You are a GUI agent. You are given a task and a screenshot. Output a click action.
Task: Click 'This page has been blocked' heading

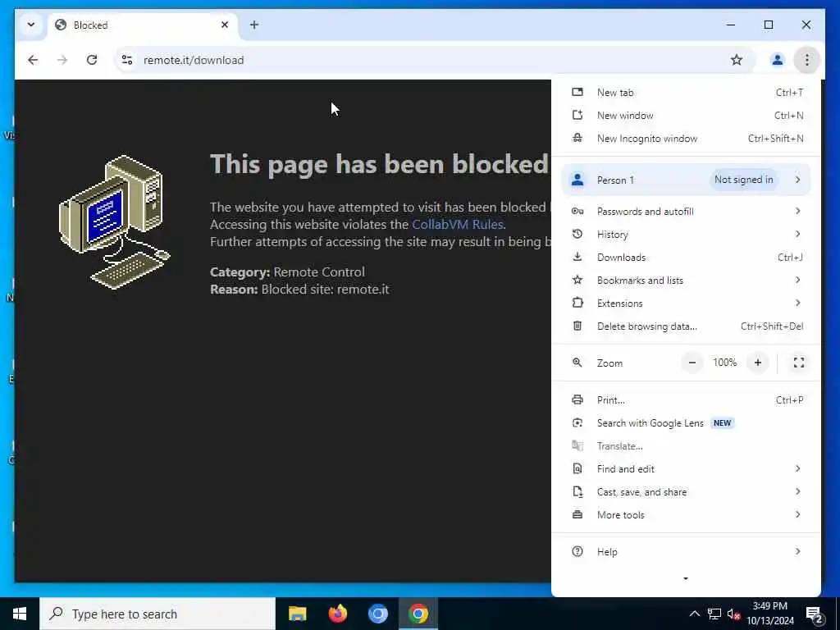point(379,164)
